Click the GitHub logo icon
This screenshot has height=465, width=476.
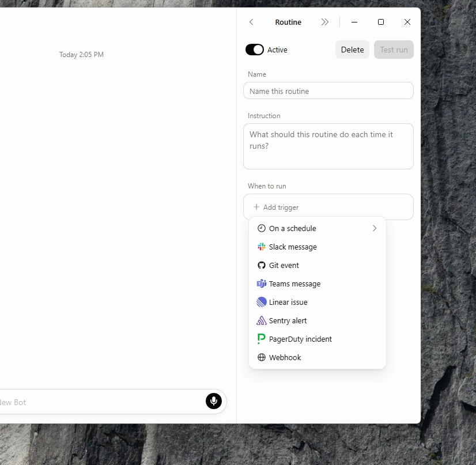coord(262,265)
